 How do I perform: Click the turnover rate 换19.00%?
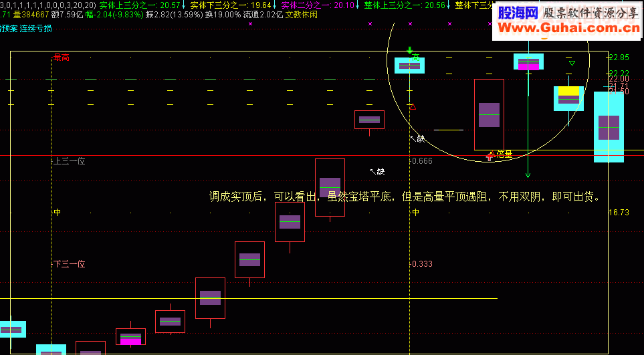point(223,15)
